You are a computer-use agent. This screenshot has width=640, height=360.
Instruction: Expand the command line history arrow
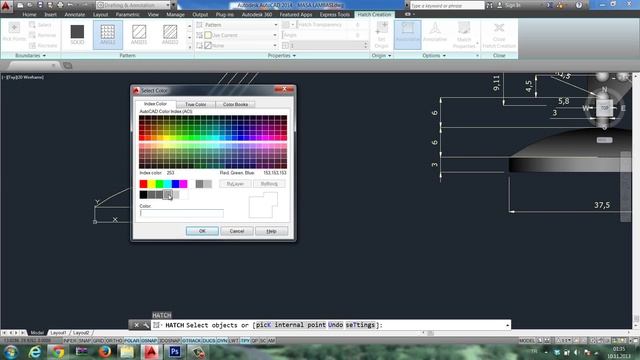pyautogui.click(x=507, y=325)
